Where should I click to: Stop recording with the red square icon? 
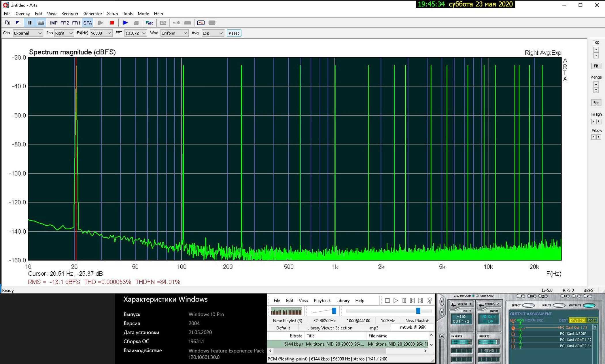click(x=112, y=23)
